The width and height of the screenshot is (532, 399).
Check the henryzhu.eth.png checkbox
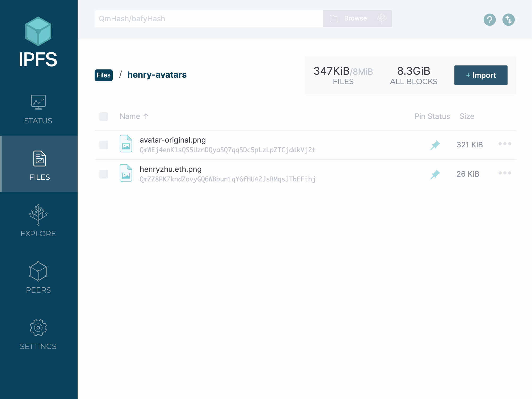coord(104,174)
